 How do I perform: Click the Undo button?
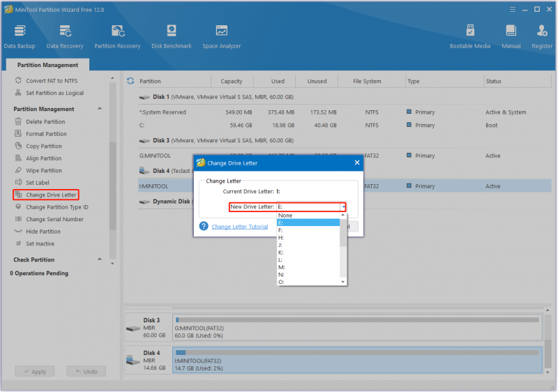(x=86, y=371)
